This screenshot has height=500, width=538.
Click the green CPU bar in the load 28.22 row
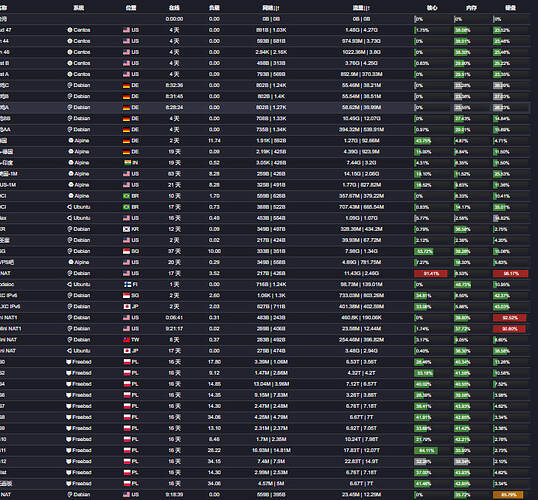(x=426, y=450)
